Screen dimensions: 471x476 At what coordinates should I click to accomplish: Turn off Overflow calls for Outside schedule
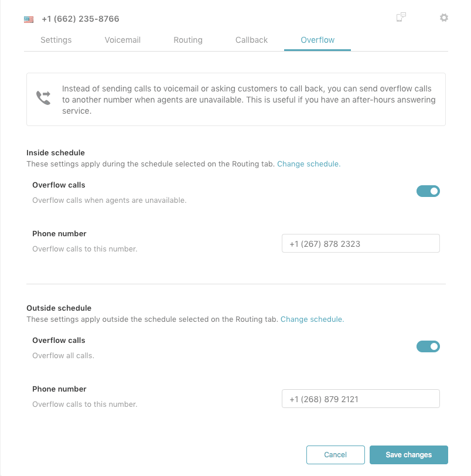click(428, 346)
